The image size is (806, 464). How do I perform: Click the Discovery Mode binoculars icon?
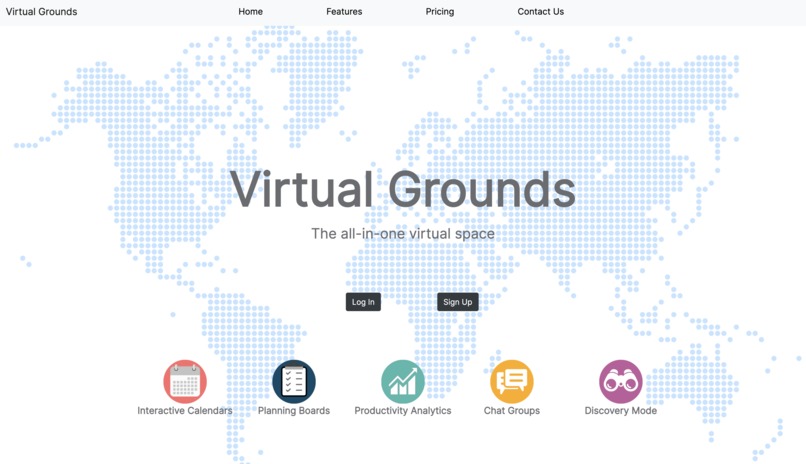[621, 381]
